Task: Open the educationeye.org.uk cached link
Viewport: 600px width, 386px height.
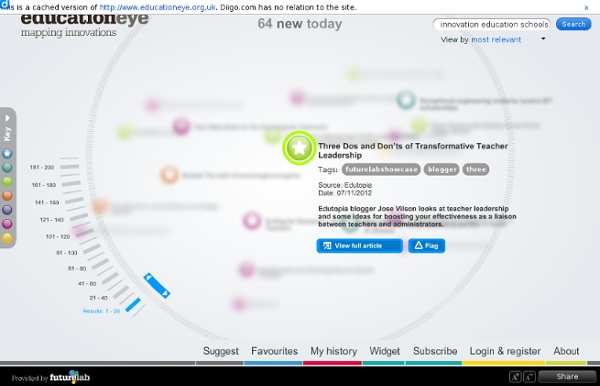Action: pos(158,7)
